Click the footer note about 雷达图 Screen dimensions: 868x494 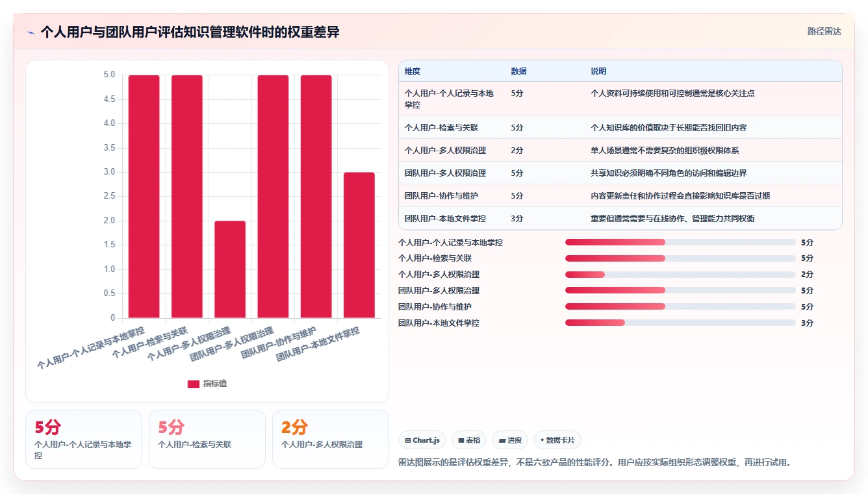tap(594, 463)
